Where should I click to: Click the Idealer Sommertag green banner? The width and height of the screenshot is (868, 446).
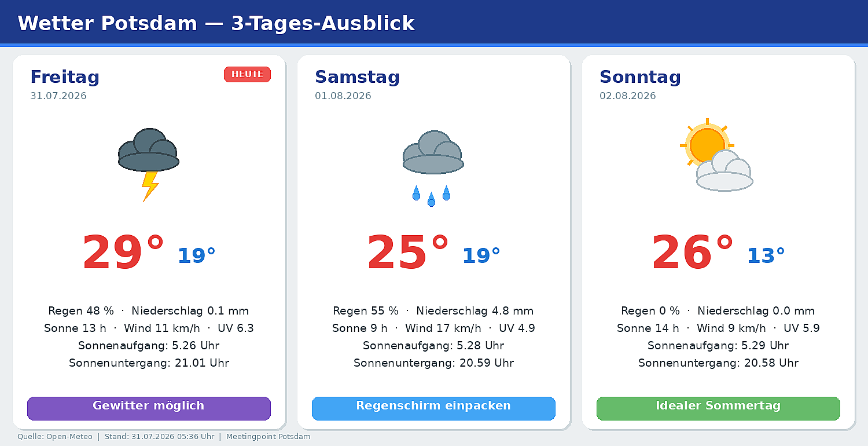click(718, 408)
